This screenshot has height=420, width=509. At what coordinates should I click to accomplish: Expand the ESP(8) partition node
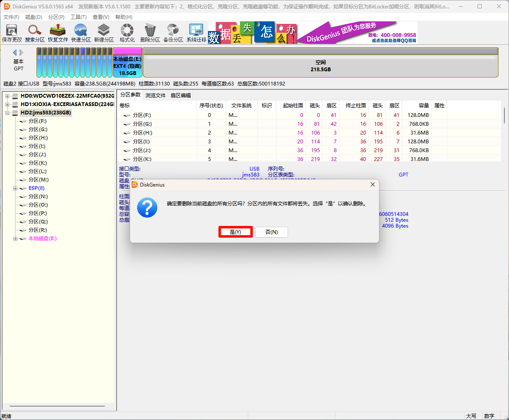[x=16, y=188]
